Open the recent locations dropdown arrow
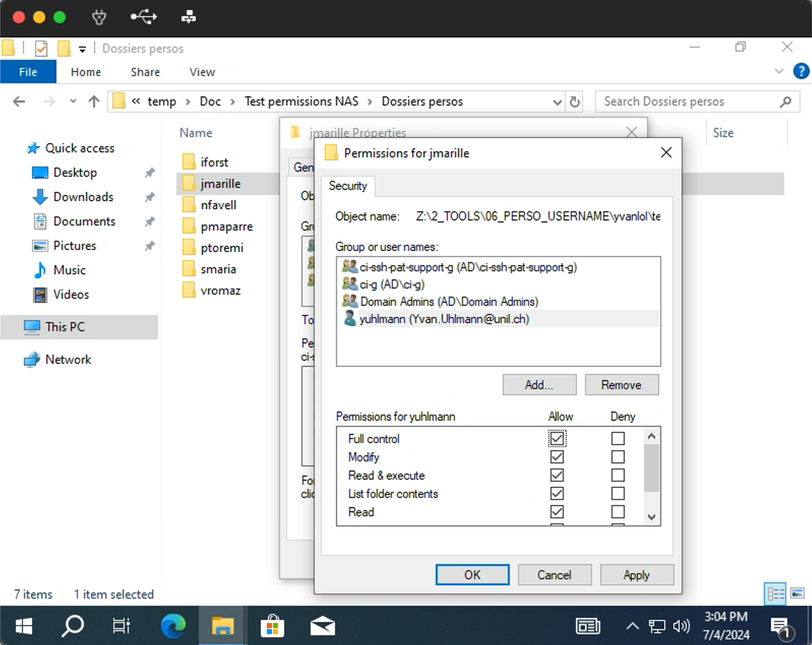 tap(73, 102)
